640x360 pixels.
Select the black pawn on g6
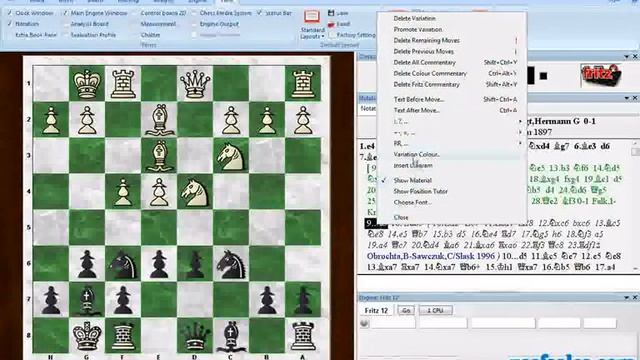tap(87, 264)
